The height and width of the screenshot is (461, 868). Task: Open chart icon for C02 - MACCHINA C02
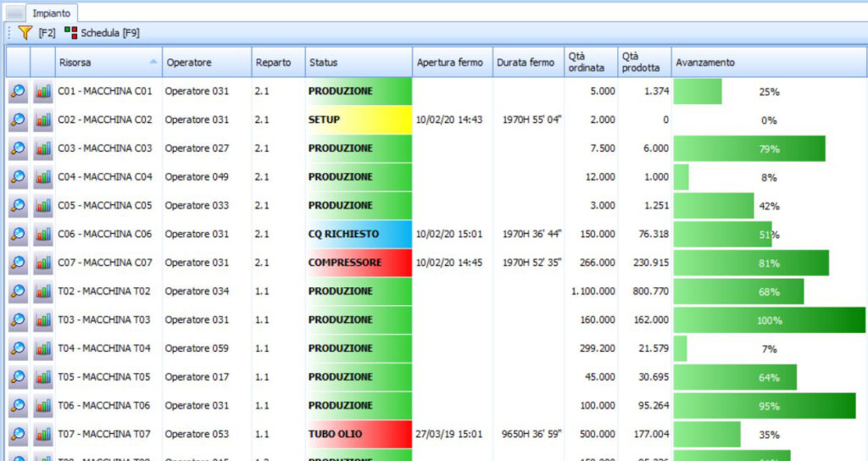click(42, 120)
